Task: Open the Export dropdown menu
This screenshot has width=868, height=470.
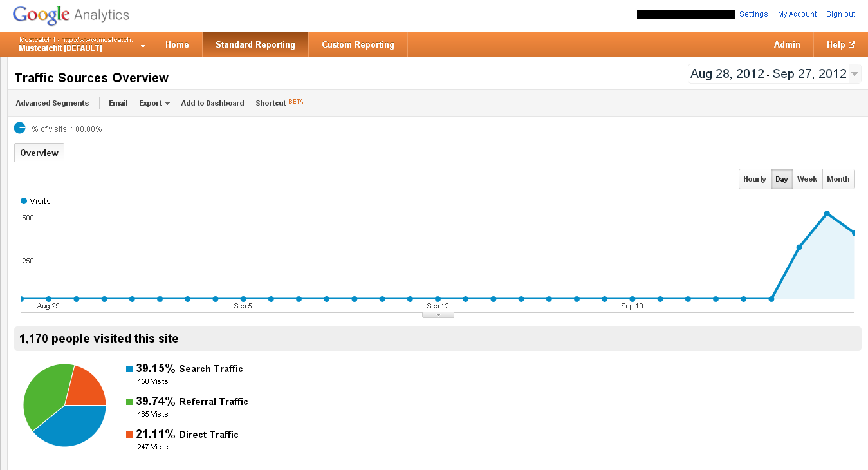Action: pos(154,103)
